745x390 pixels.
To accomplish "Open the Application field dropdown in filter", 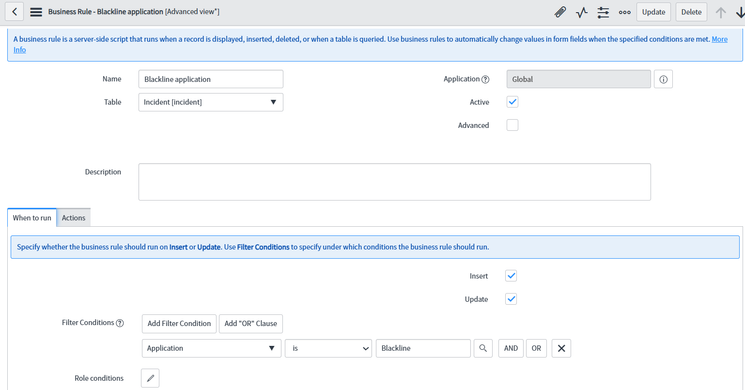I will click(x=211, y=348).
